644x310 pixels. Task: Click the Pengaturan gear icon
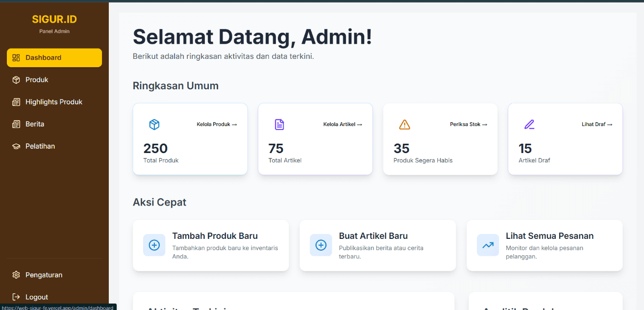[x=16, y=275]
